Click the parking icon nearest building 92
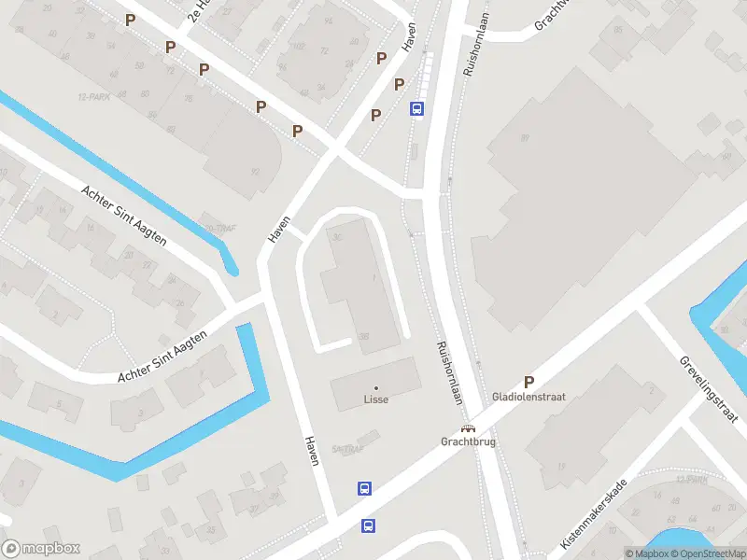 (297, 131)
